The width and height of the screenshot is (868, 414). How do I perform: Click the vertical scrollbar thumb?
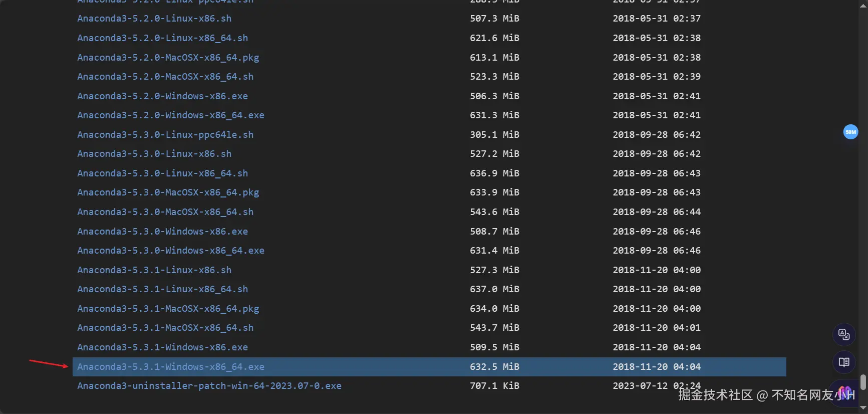[x=863, y=382]
